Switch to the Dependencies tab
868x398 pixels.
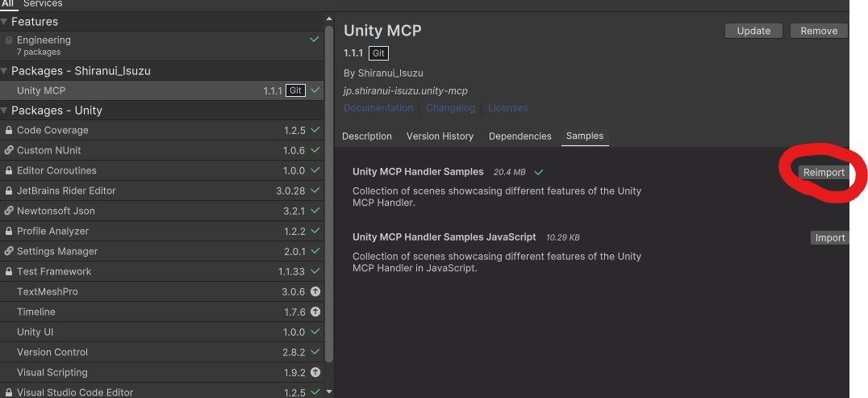[x=520, y=136]
